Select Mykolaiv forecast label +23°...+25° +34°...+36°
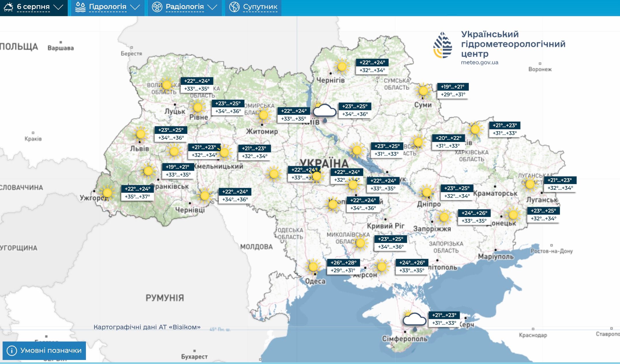620x364 pixels. click(391, 243)
